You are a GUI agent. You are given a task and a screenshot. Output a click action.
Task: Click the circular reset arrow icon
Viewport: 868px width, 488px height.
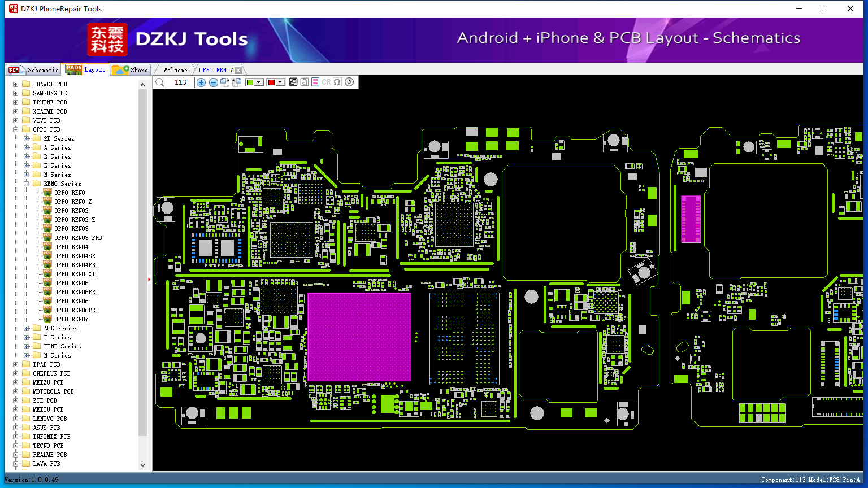click(x=349, y=82)
